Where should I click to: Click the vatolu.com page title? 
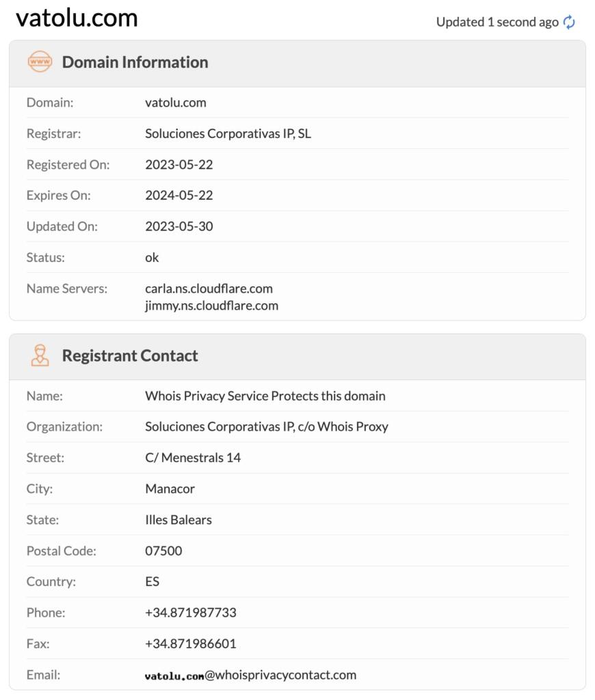tap(77, 18)
